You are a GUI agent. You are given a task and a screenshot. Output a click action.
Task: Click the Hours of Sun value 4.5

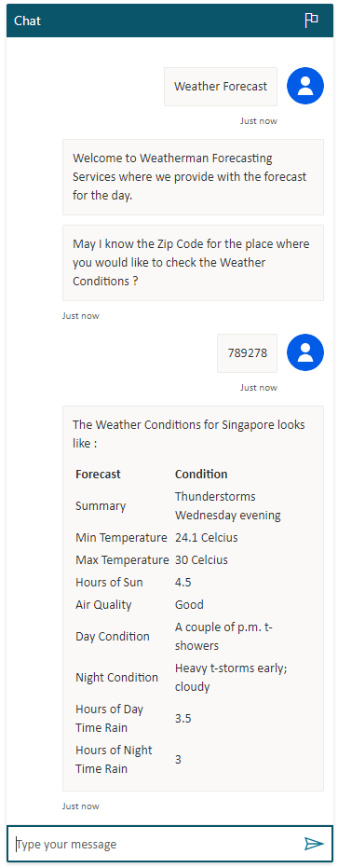[183, 583]
